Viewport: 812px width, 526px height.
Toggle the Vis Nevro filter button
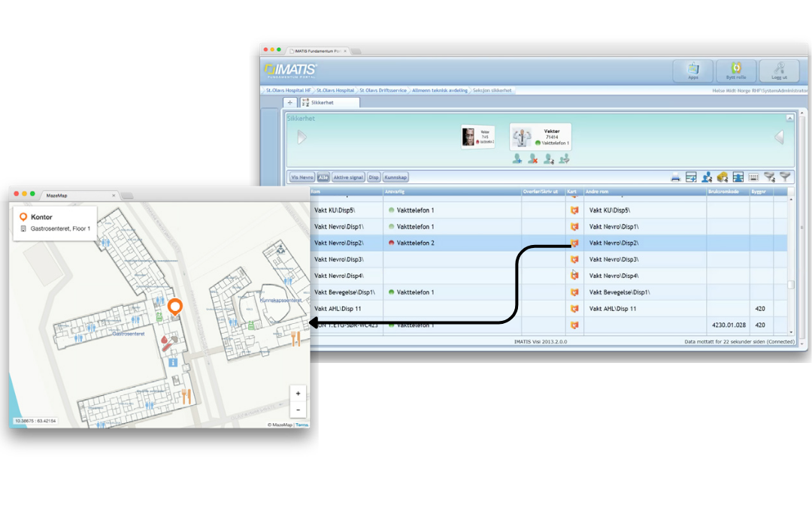pos(302,177)
